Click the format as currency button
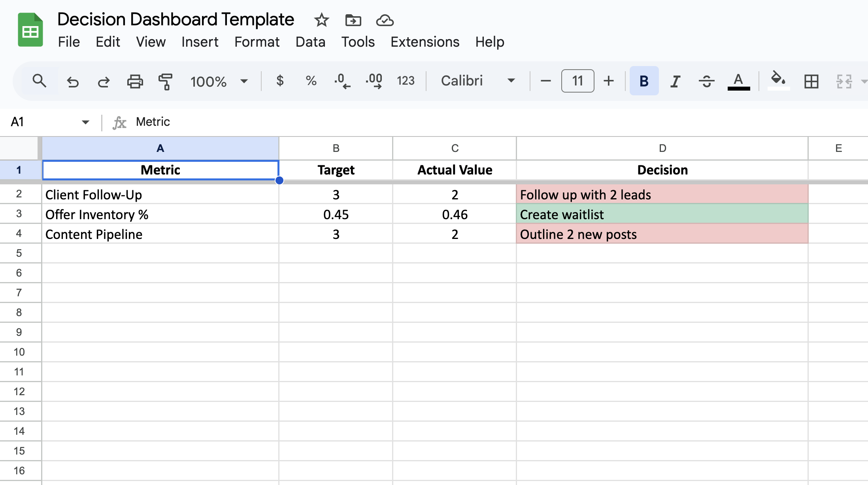 (280, 81)
